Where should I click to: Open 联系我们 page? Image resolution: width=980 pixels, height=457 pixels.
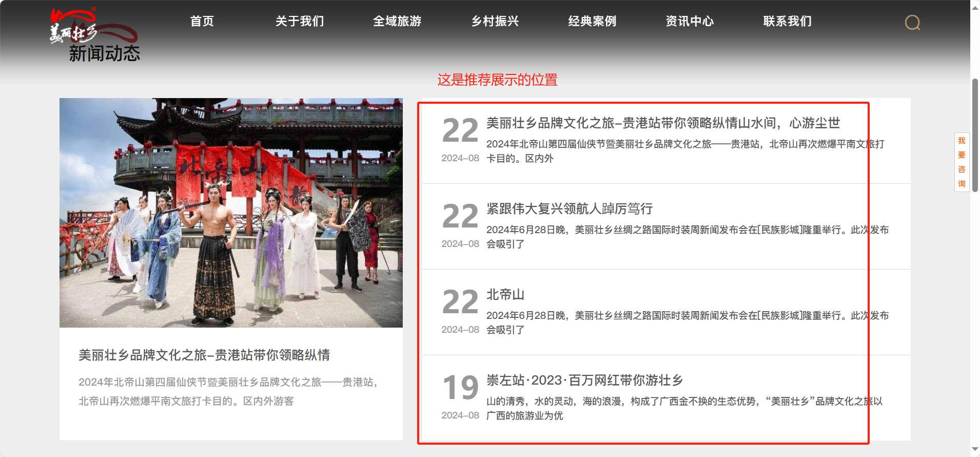coord(788,21)
